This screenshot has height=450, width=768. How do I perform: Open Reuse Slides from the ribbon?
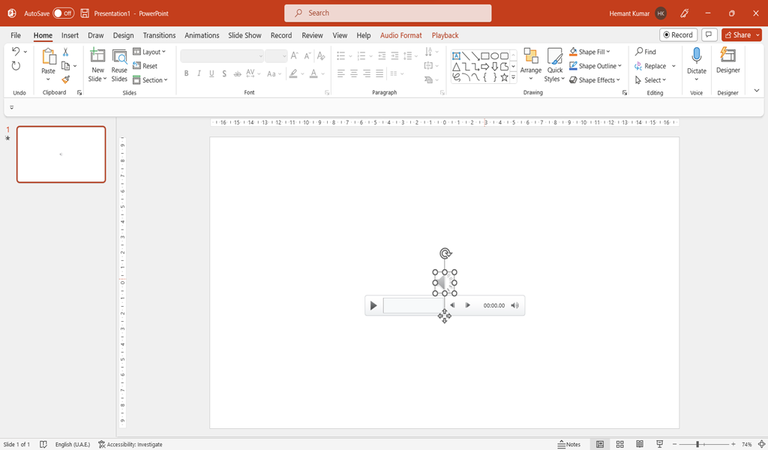[119, 61]
